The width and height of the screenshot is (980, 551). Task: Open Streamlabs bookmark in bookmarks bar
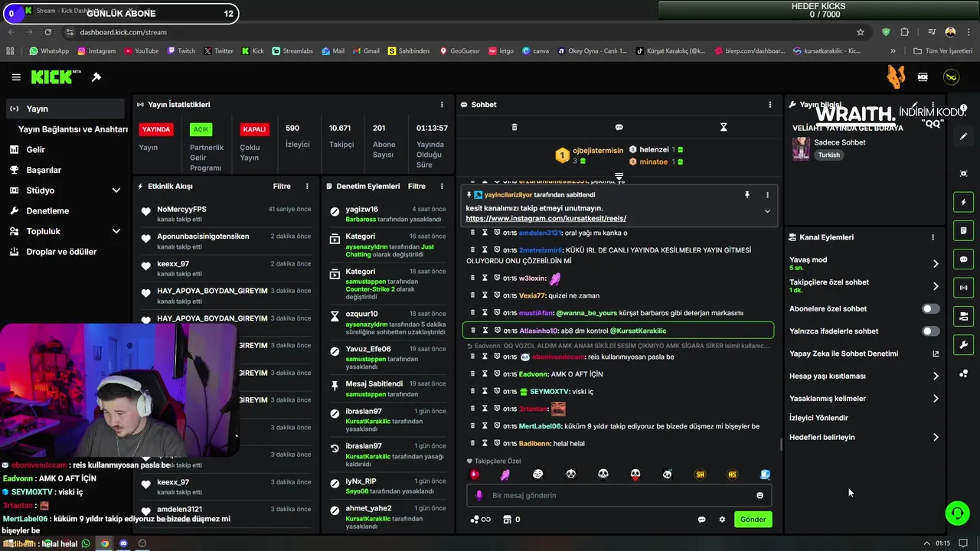coord(292,51)
